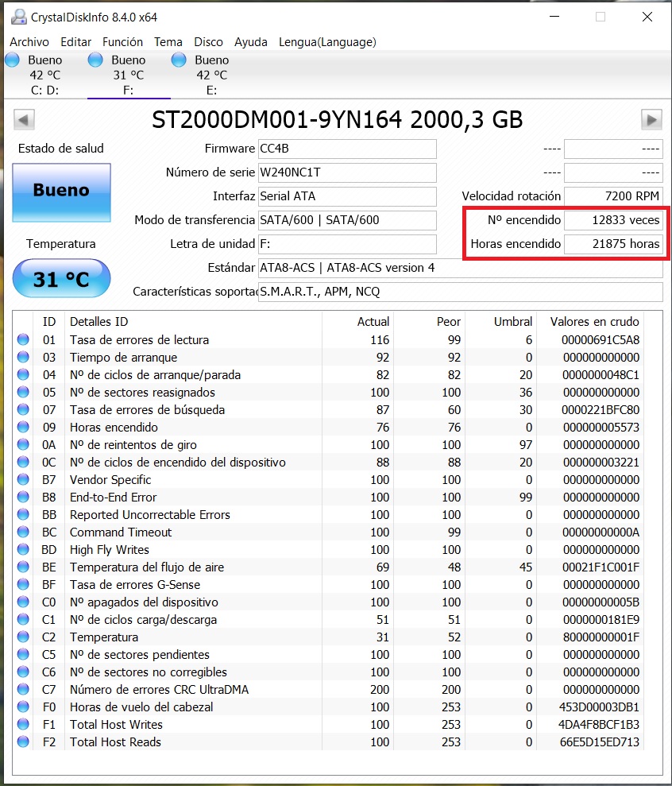The height and width of the screenshot is (786, 672).
Task: Click the blue status orb for drive C: D:
Action: point(12,60)
